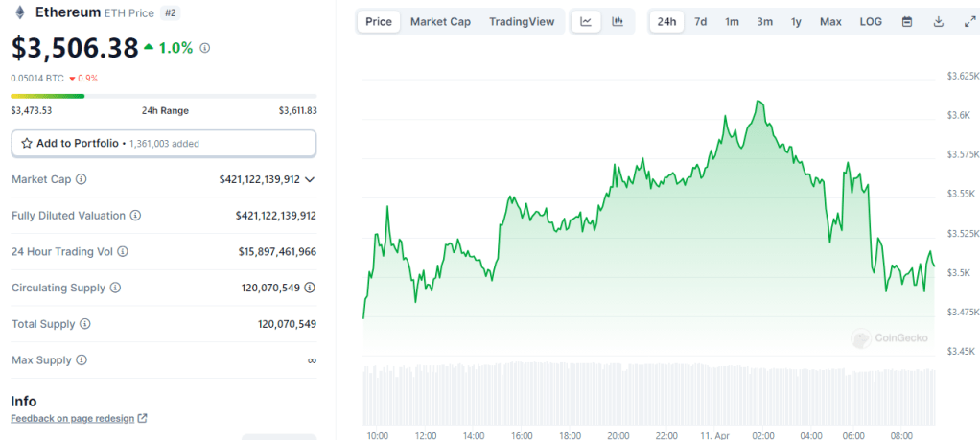Switch to candlestick chart view icon
The width and height of the screenshot is (980, 440).
(618, 22)
